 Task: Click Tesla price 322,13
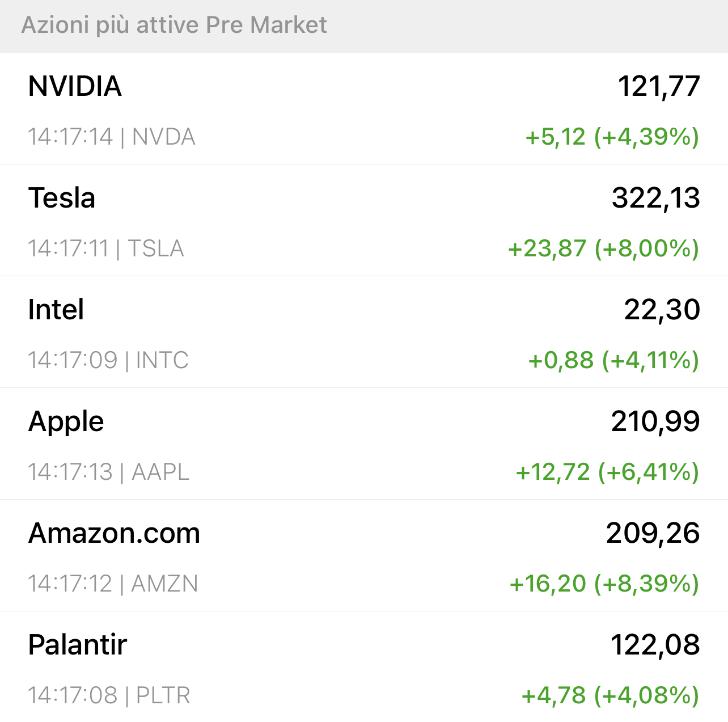click(656, 198)
